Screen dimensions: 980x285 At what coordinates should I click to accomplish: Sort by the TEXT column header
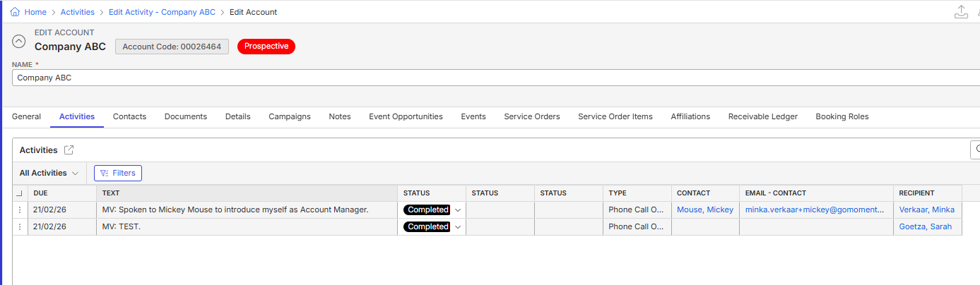pos(247,193)
